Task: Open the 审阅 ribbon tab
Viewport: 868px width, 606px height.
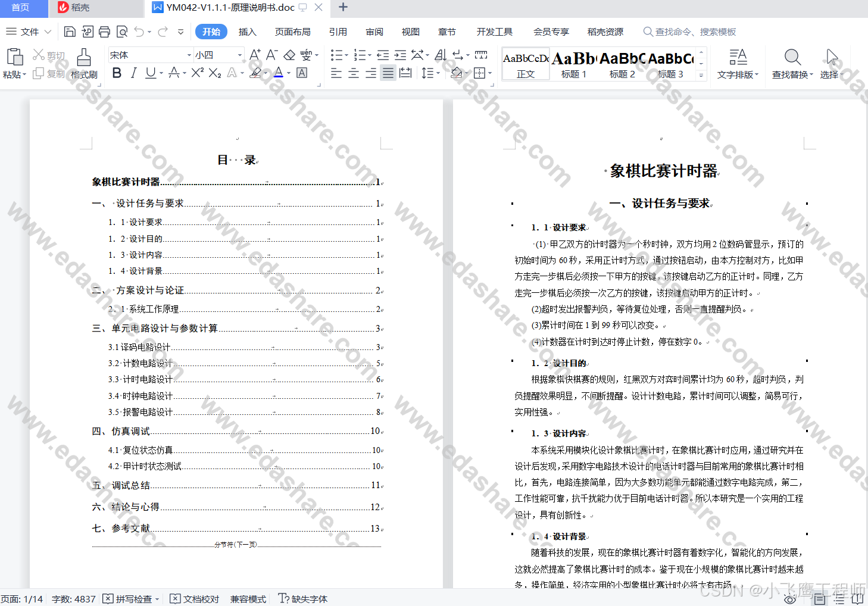Action: pos(374,32)
